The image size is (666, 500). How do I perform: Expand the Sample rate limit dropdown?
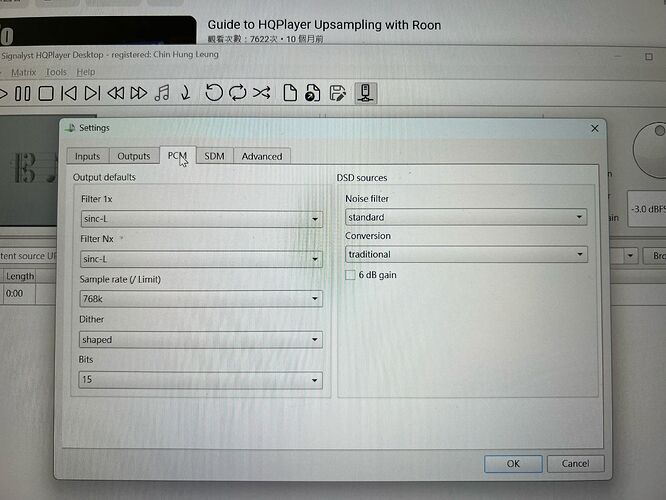[201, 299]
